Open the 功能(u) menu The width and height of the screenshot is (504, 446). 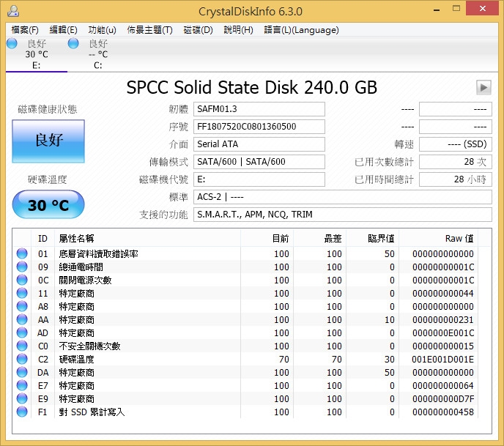click(x=103, y=30)
